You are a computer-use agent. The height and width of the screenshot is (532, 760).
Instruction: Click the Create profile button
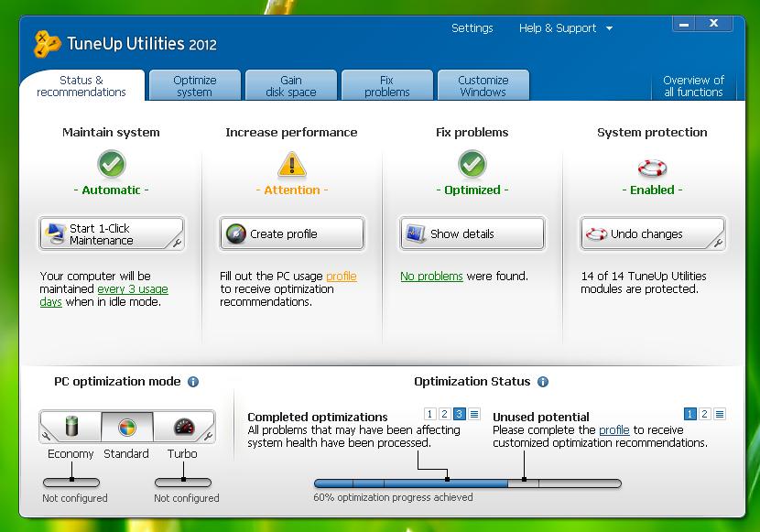[x=292, y=234]
